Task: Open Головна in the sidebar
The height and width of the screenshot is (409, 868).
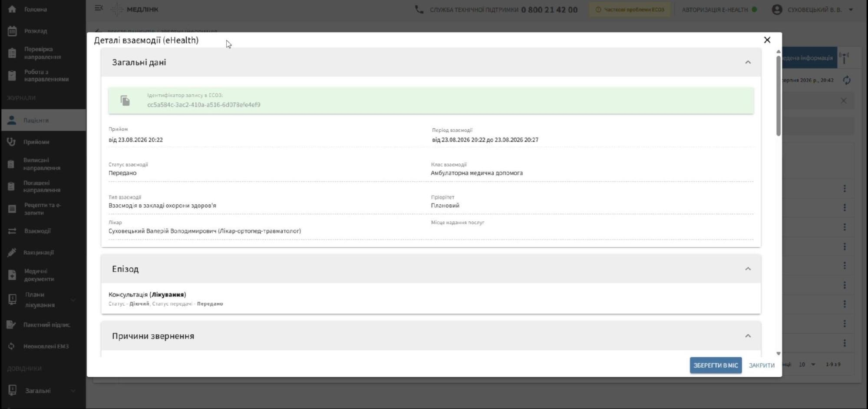Action: click(36, 9)
